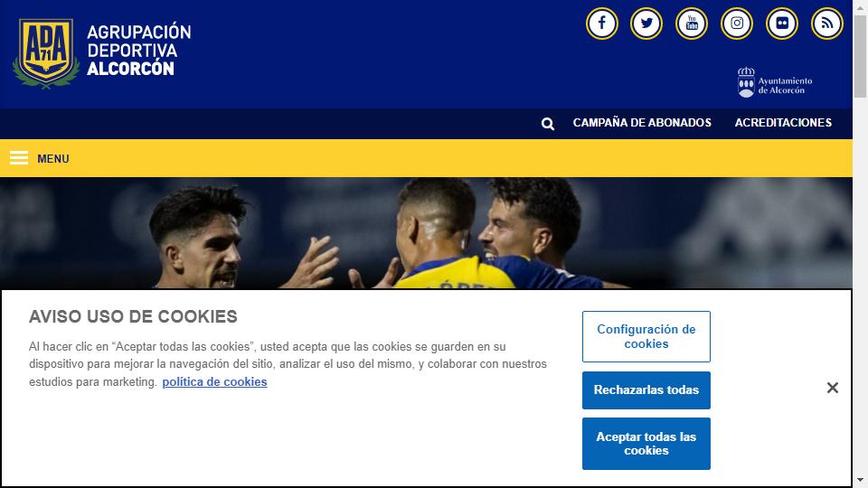This screenshot has height=488, width=868.
Task: Click Aceptar todas las cookies
Action: [646, 444]
